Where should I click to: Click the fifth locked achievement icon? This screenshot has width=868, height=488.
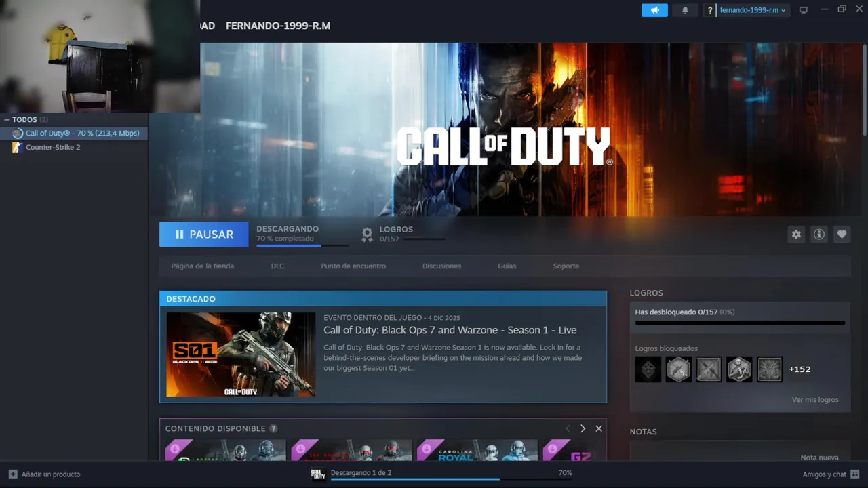pyautogui.click(x=770, y=369)
